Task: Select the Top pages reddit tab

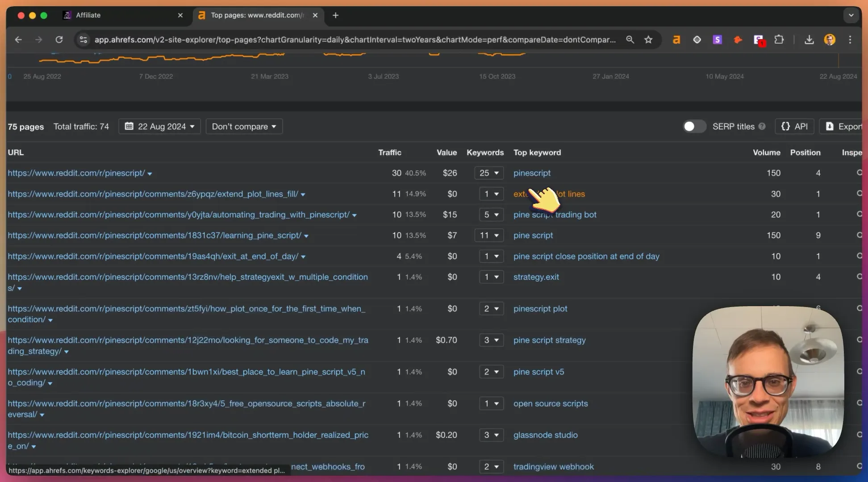Action: (259, 15)
